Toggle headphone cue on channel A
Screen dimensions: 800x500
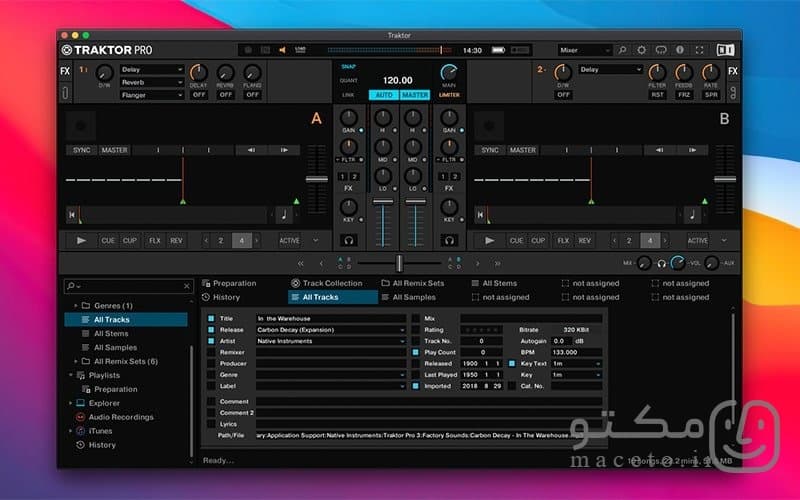pyautogui.click(x=349, y=240)
